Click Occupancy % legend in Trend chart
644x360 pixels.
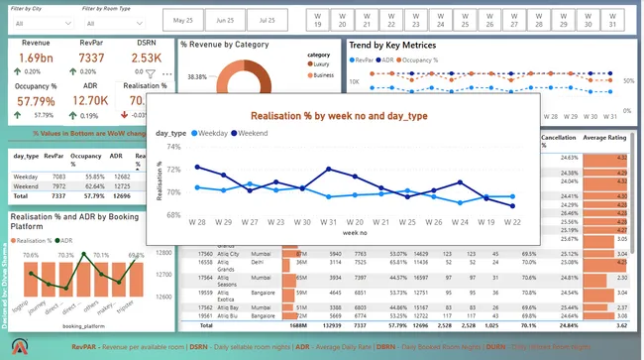point(417,60)
